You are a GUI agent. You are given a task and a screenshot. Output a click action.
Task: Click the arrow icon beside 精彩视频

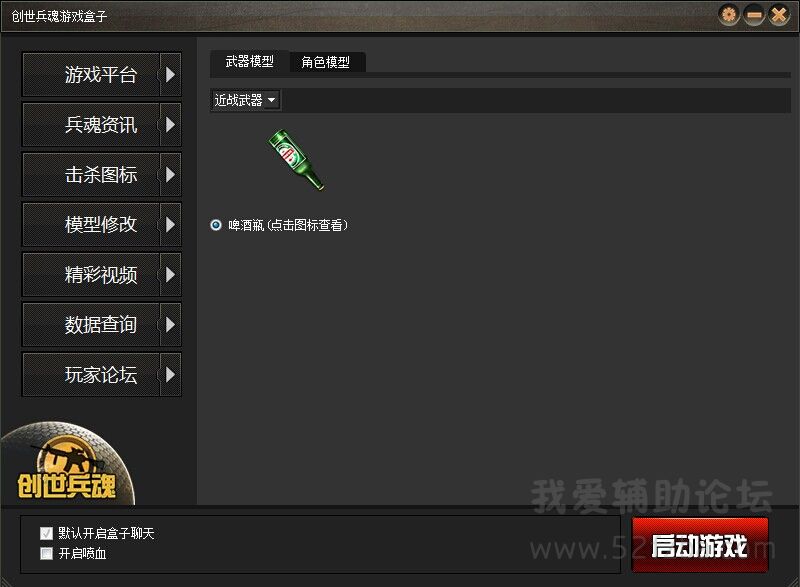point(170,275)
